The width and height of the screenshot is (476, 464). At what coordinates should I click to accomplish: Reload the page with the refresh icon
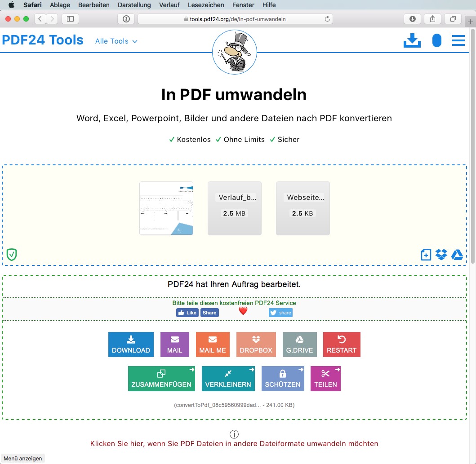pos(327,19)
